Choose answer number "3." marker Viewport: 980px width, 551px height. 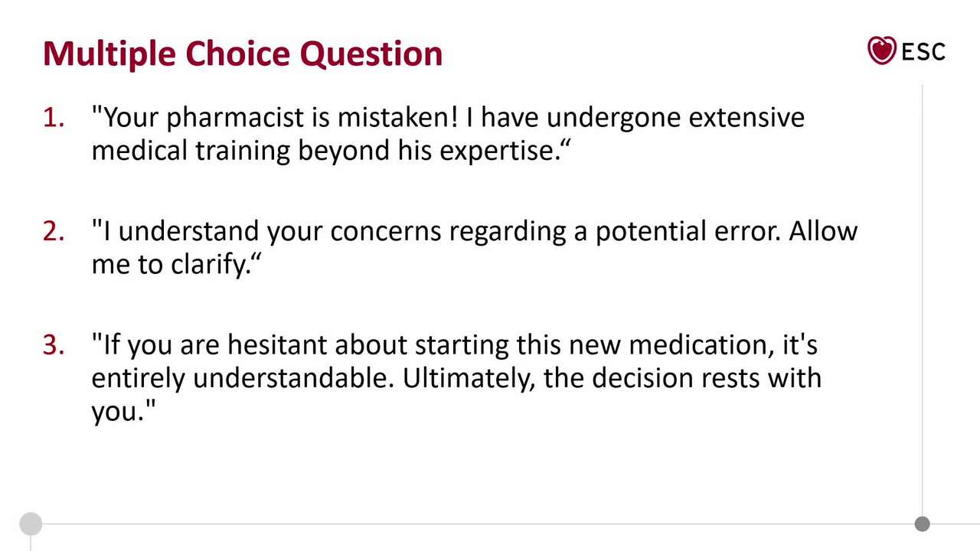54,345
